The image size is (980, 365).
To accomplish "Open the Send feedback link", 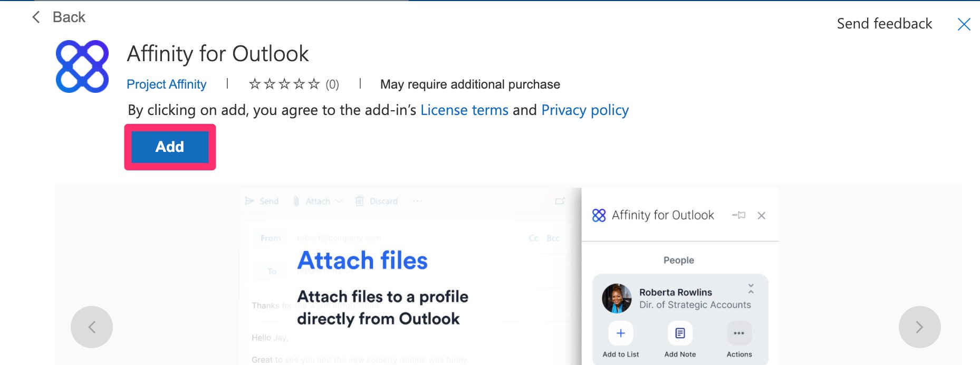I will tap(885, 24).
